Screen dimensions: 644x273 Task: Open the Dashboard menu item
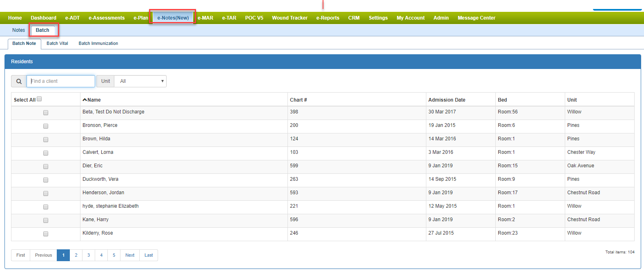click(x=43, y=18)
